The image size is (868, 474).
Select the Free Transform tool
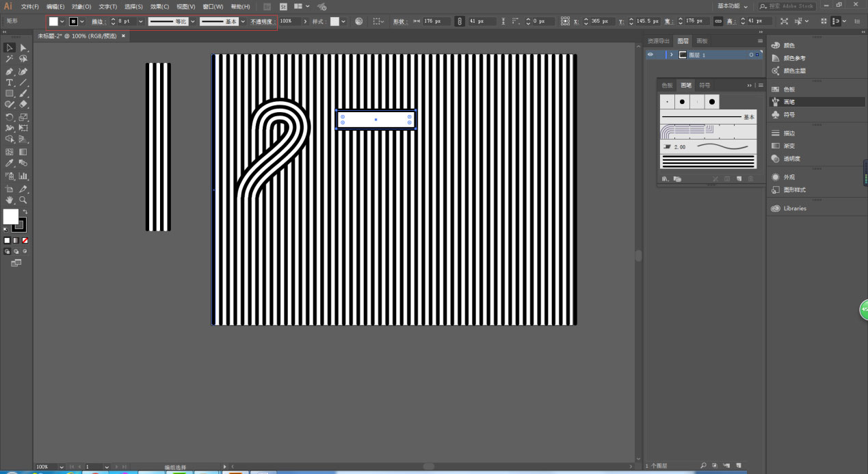23,128
